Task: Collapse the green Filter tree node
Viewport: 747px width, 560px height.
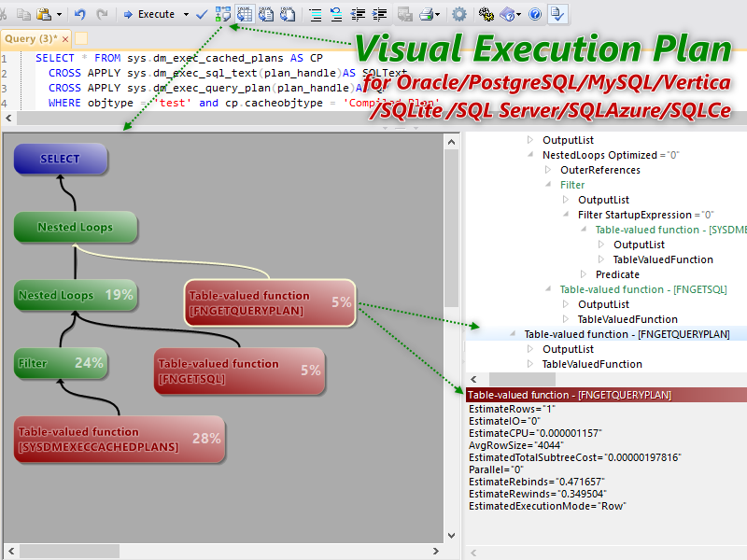Action: 548,184
